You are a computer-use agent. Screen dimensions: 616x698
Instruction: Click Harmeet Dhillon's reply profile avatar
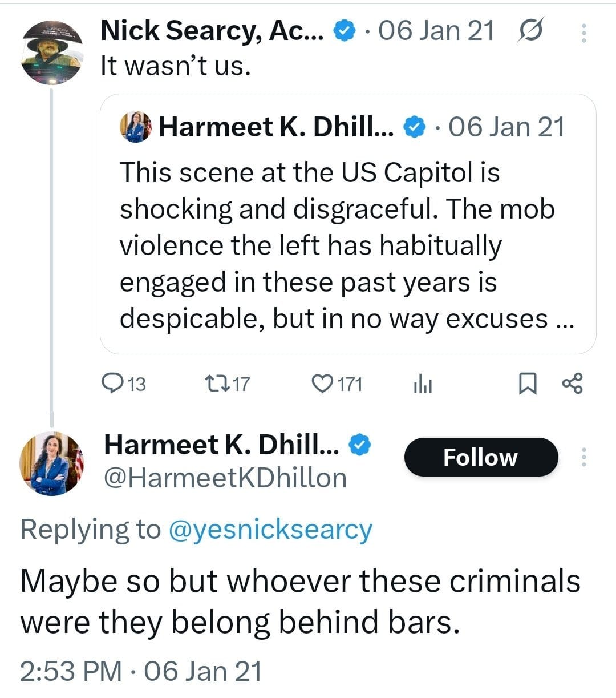click(52, 463)
